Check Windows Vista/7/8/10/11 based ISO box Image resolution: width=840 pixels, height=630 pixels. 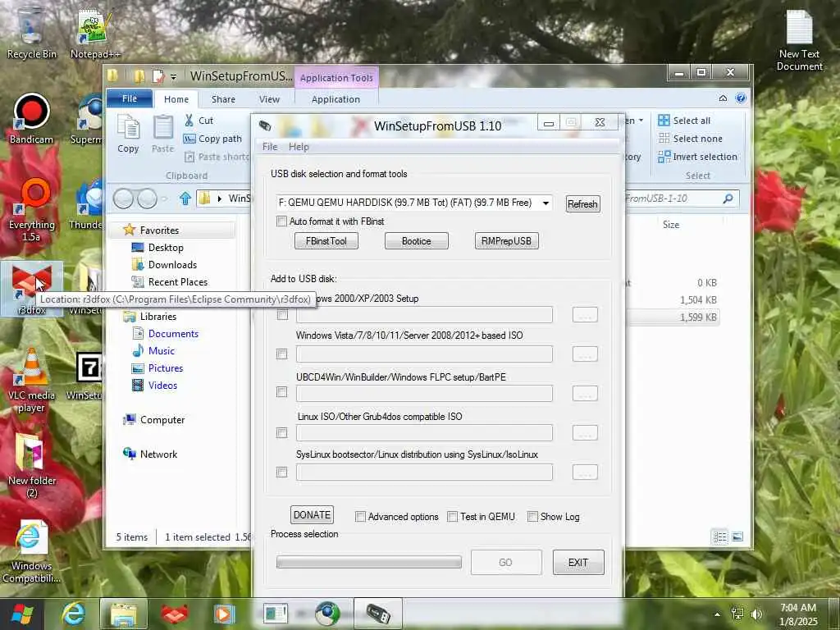(282, 354)
